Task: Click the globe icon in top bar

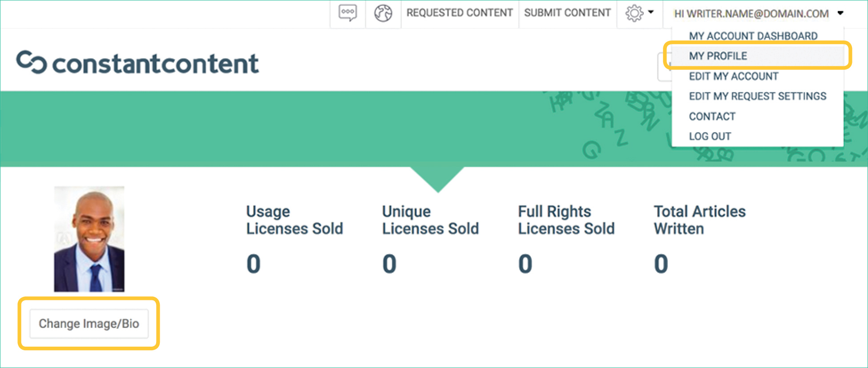Action: coord(383,13)
